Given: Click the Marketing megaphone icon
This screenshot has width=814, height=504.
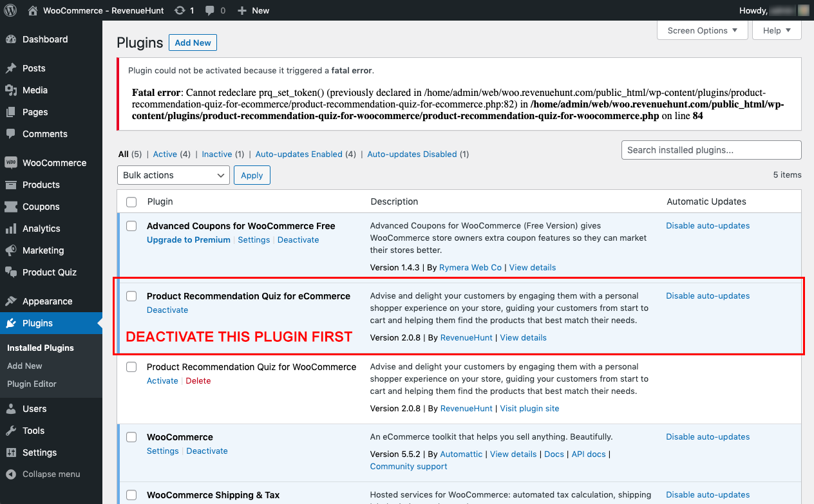Looking at the screenshot, I should tap(11, 250).
